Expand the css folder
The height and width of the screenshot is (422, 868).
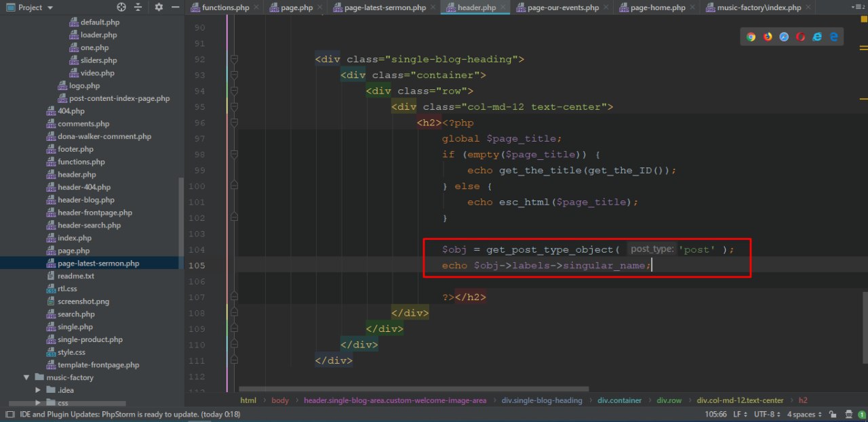[39, 402]
